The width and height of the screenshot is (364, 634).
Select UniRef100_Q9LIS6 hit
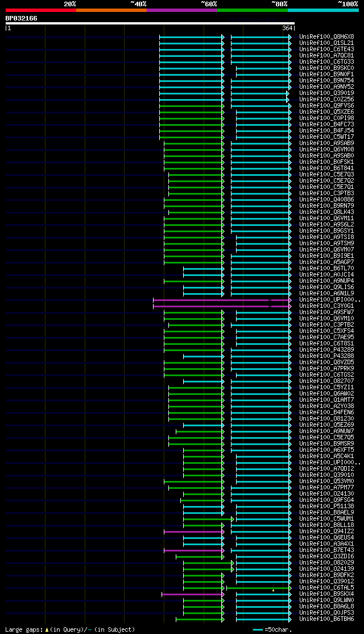[x=327, y=287]
